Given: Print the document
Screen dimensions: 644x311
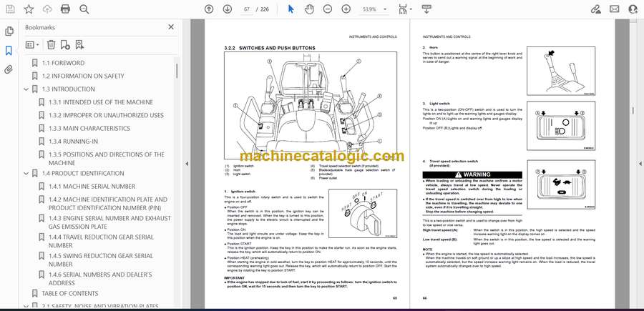Looking at the screenshot, I should [x=65, y=9].
